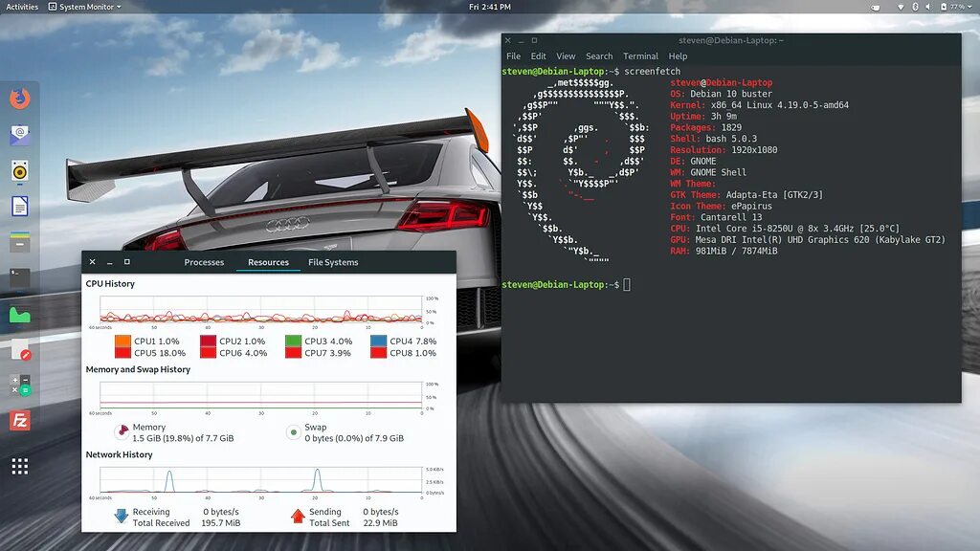Click '1.5 GiB (19.8%) of 7.7 GiB' memory text
Image resolution: width=980 pixels, height=551 pixels.
tap(183, 438)
